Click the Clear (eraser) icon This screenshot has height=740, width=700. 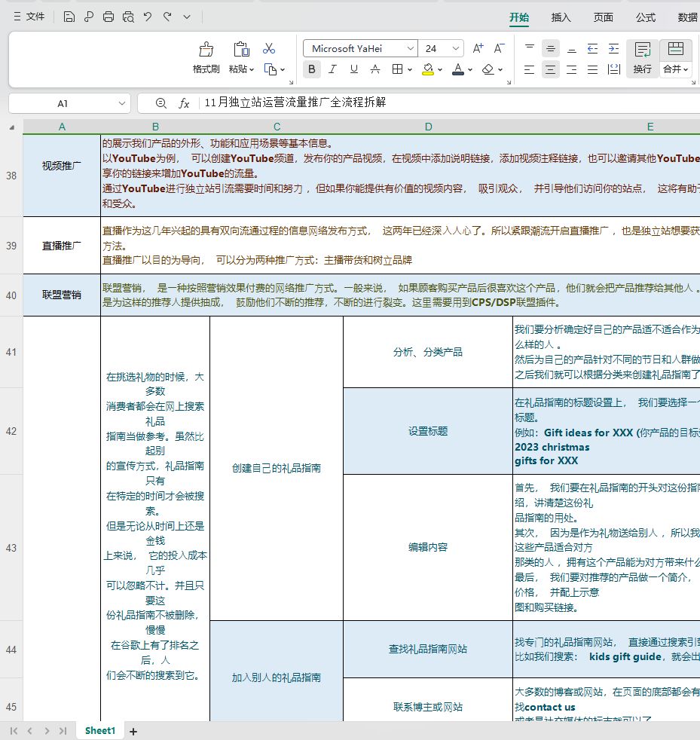click(488, 69)
